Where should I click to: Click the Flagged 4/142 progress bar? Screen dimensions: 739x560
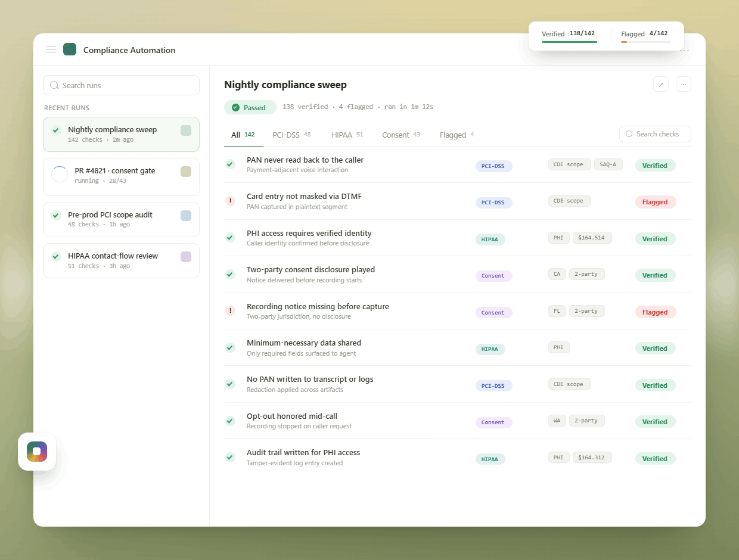646,42
